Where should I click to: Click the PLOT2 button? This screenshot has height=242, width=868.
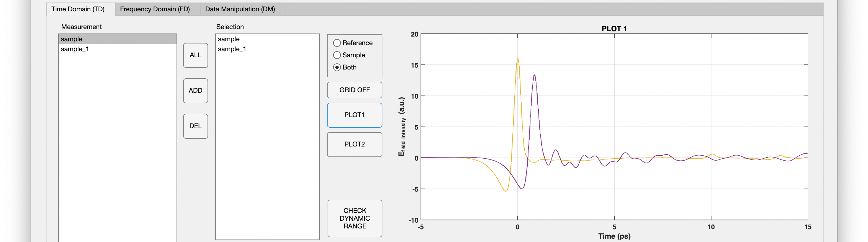[x=354, y=144]
